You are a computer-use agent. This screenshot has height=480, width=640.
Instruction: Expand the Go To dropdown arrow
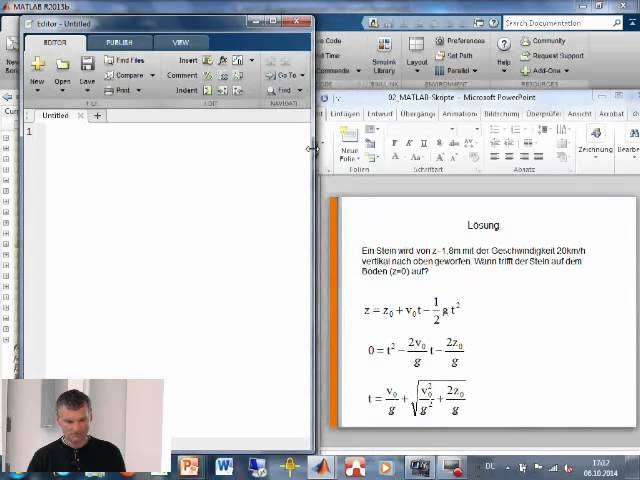302,76
